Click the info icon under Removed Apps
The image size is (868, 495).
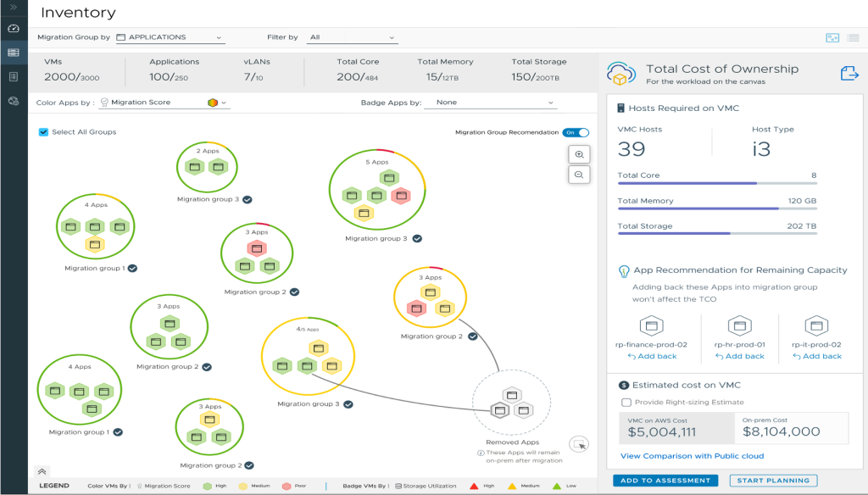click(x=481, y=453)
